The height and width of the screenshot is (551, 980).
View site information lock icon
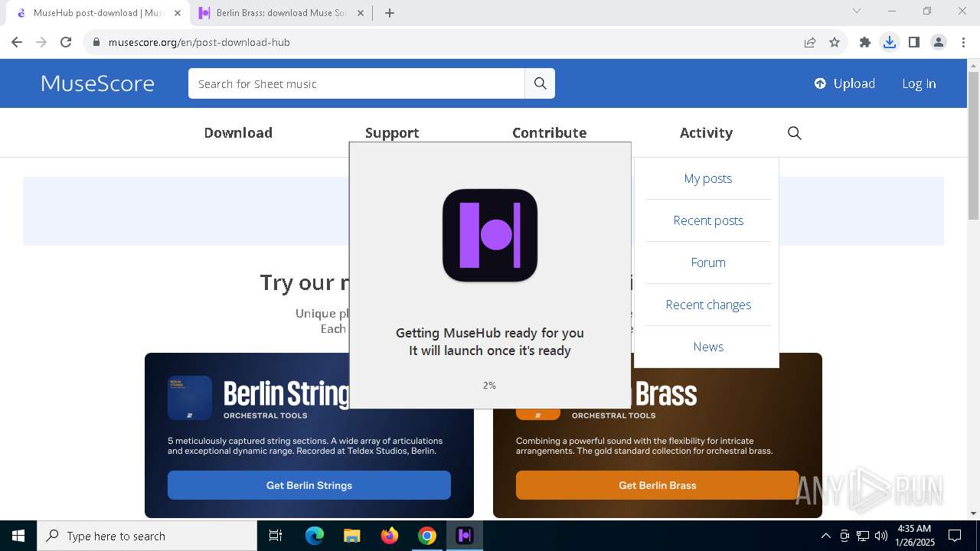click(96, 42)
